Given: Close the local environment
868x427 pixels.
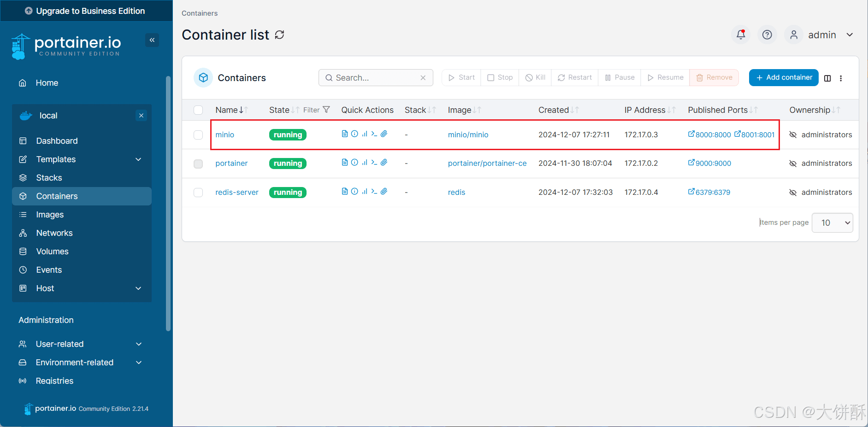Looking at the screenshot, I should pos(142,116).
